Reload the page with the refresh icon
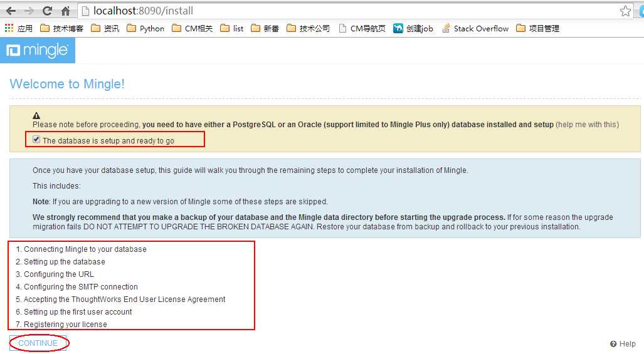Screen dimensions: 644x354 coord(47,11)
